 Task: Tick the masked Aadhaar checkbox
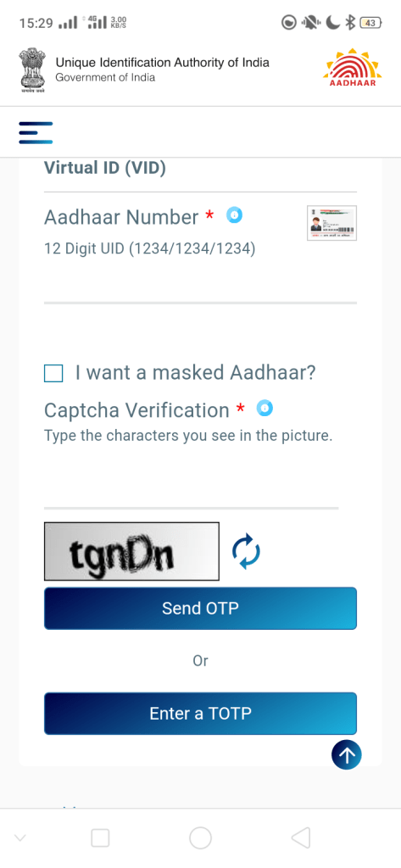click(x=53, y=373)
